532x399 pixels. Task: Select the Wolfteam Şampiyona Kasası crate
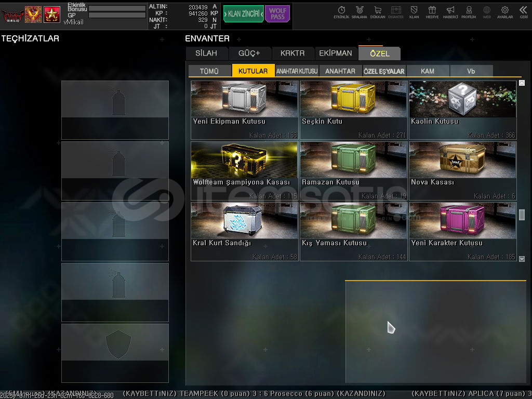pyautogui.click(x=245, y=170)
